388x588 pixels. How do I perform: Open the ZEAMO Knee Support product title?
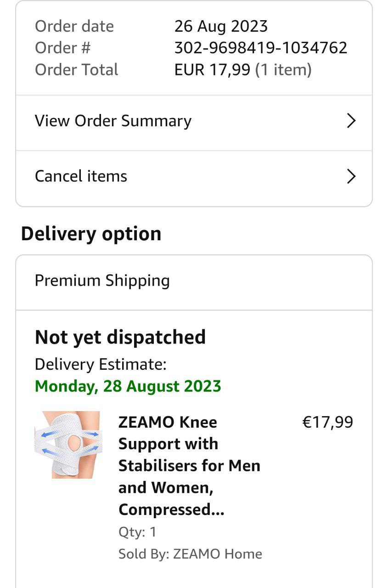point(189,465)
